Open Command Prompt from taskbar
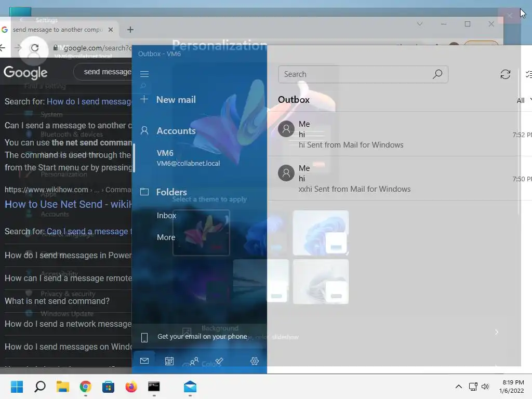This screenshot has height=399, width=532. [154, 387]
